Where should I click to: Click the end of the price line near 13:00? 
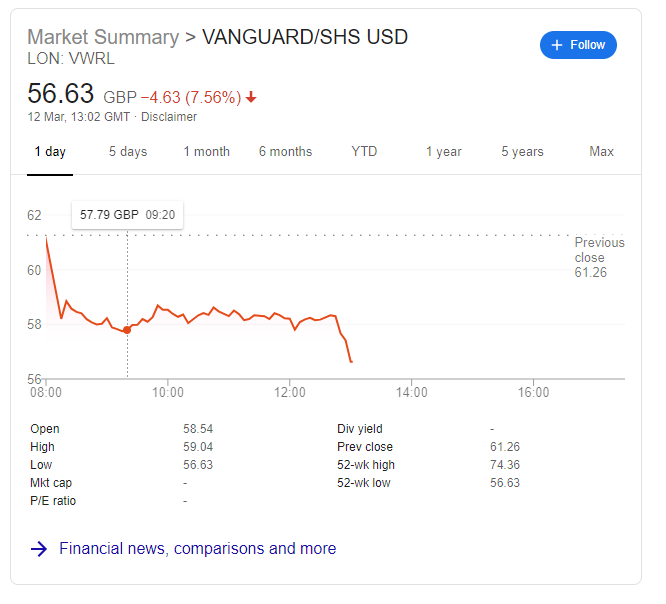pos(351,361)
